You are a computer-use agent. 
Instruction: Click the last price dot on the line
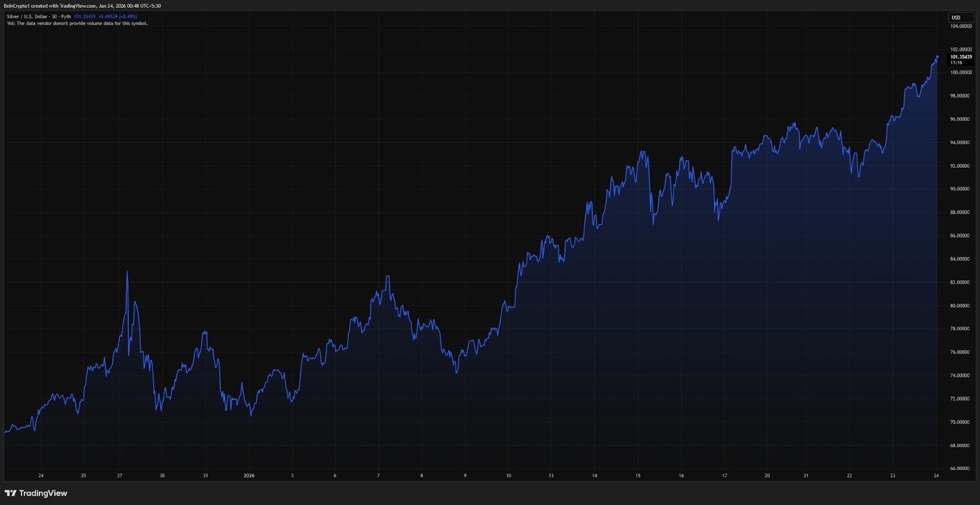[937, 56]
